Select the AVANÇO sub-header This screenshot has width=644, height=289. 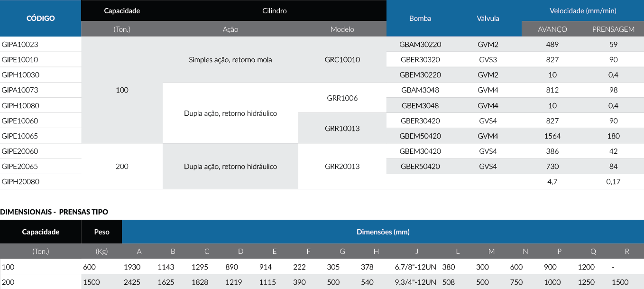(x=552, y=29)
